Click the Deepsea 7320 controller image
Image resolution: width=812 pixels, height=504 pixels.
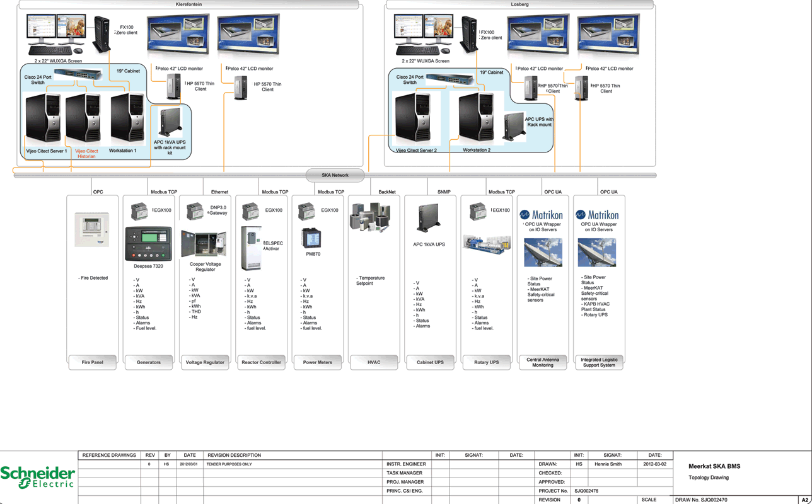[148, 244]
